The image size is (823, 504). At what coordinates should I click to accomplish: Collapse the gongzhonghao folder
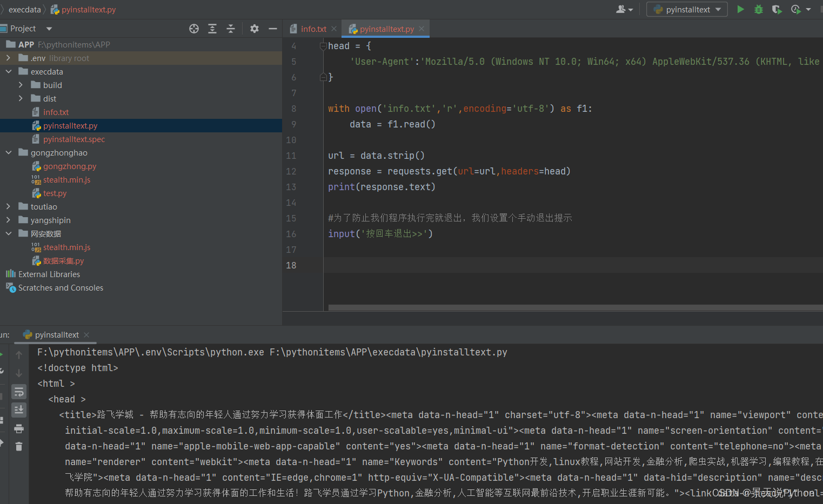pyautogui.click(x=8, y=152)
